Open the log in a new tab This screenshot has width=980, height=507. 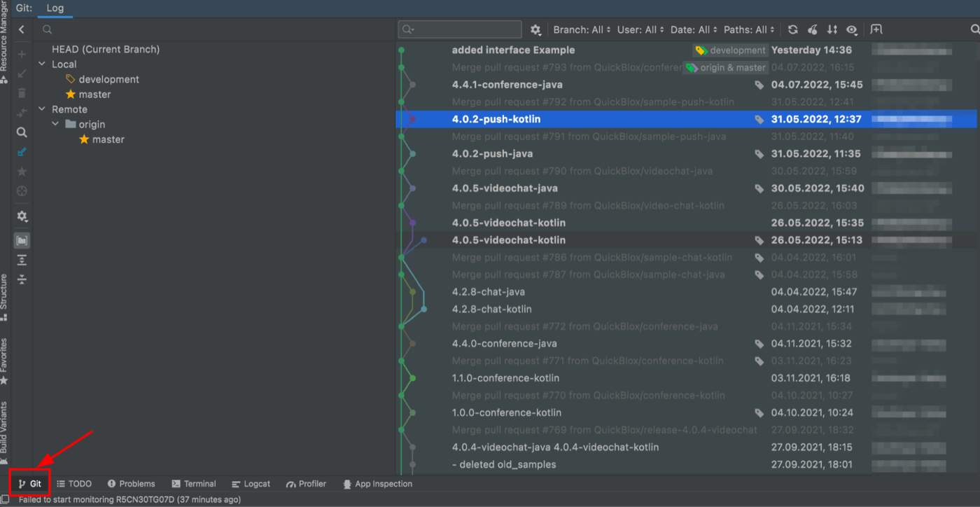(876, 29)
